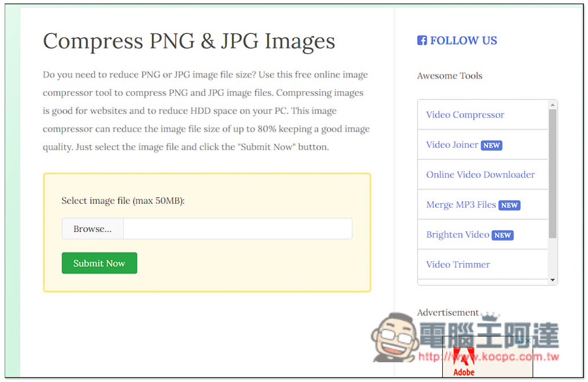Select the Video Trimmer tool

pos(458,265)
